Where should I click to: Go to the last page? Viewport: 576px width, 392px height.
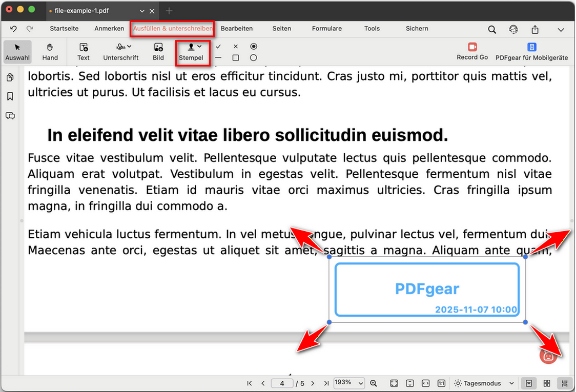(326, 383)
